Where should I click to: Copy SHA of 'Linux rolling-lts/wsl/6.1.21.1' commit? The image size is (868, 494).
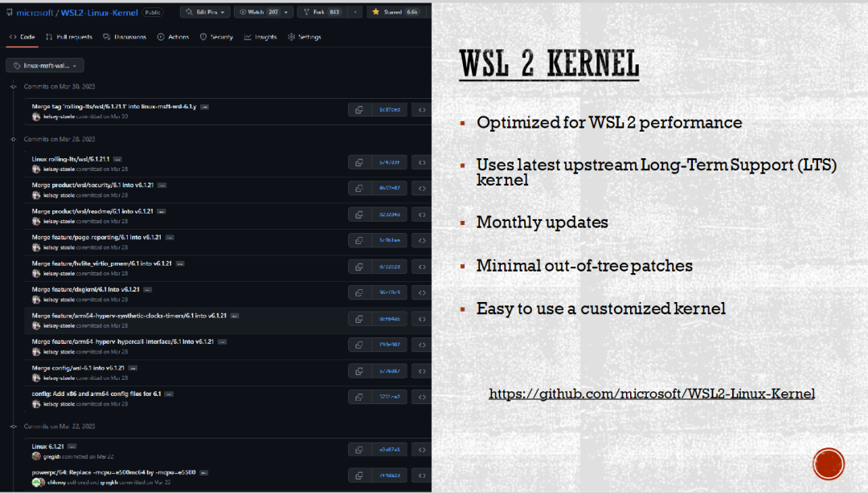[359, 162]
